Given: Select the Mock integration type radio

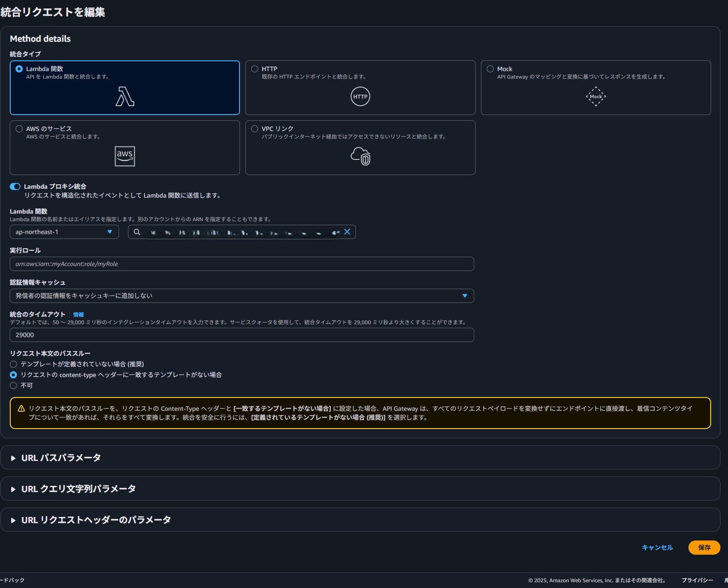Looking at the screenshot, I should tap(490, 69).
